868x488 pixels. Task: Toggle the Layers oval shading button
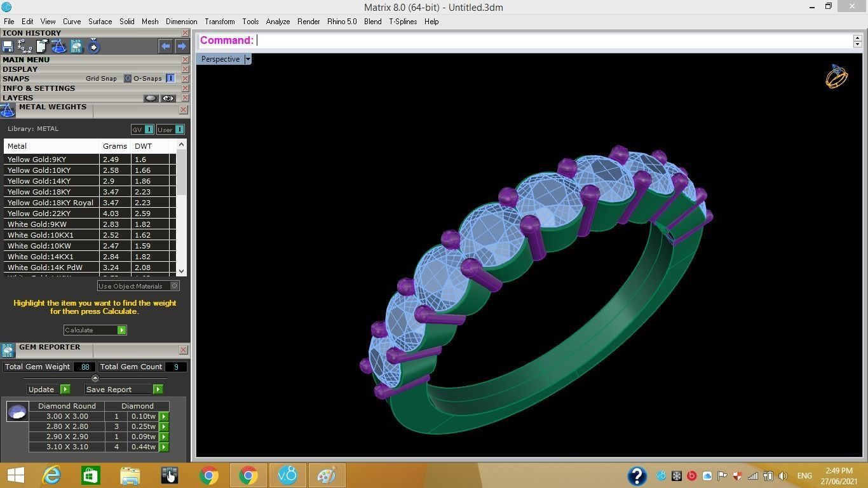point(151,98)
